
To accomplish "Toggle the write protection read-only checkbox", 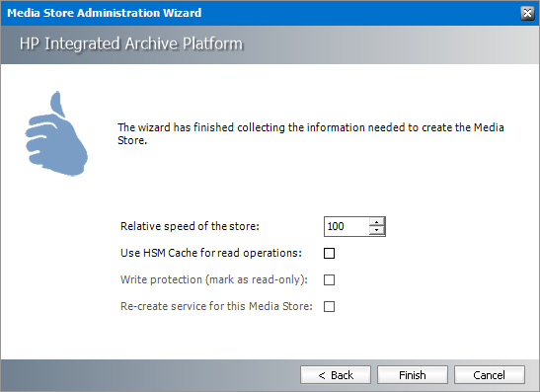I will click(x=330, y=279).
